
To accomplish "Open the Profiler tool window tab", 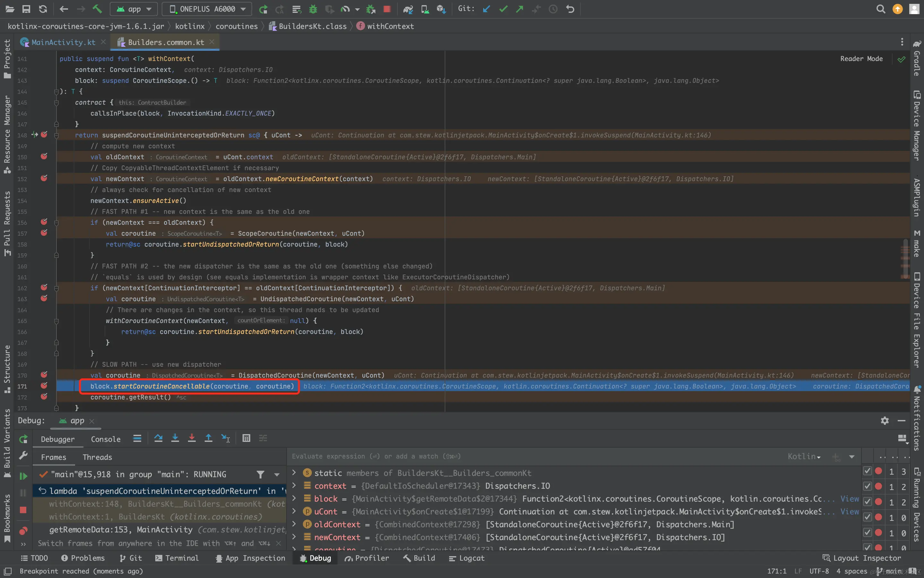I will [x=366, y=558].
